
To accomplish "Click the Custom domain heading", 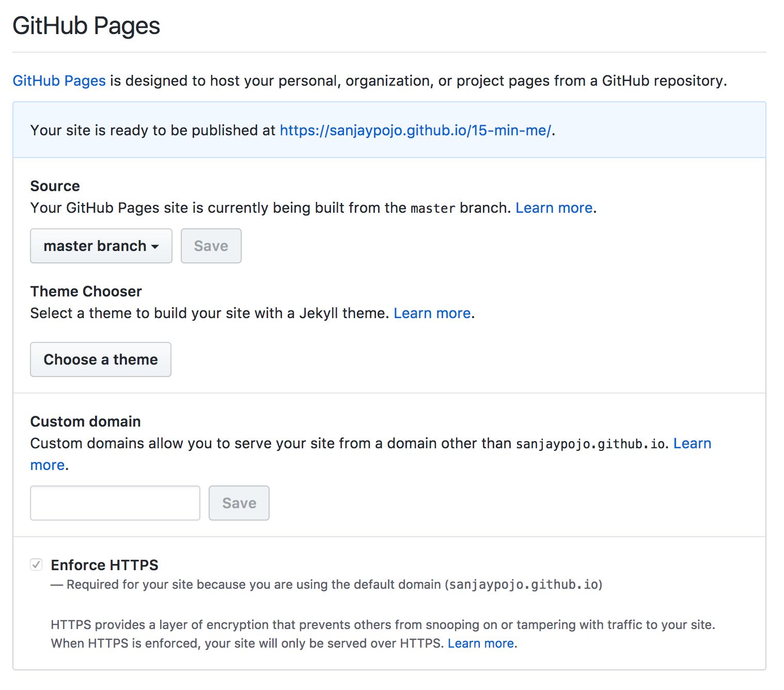I will click(x=86, y=421).
